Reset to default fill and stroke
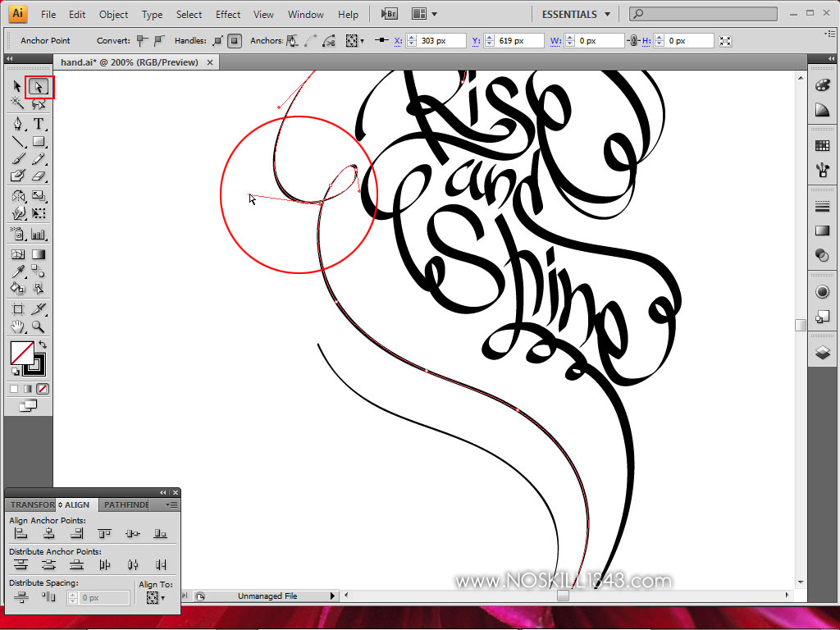 click(15, 372)
